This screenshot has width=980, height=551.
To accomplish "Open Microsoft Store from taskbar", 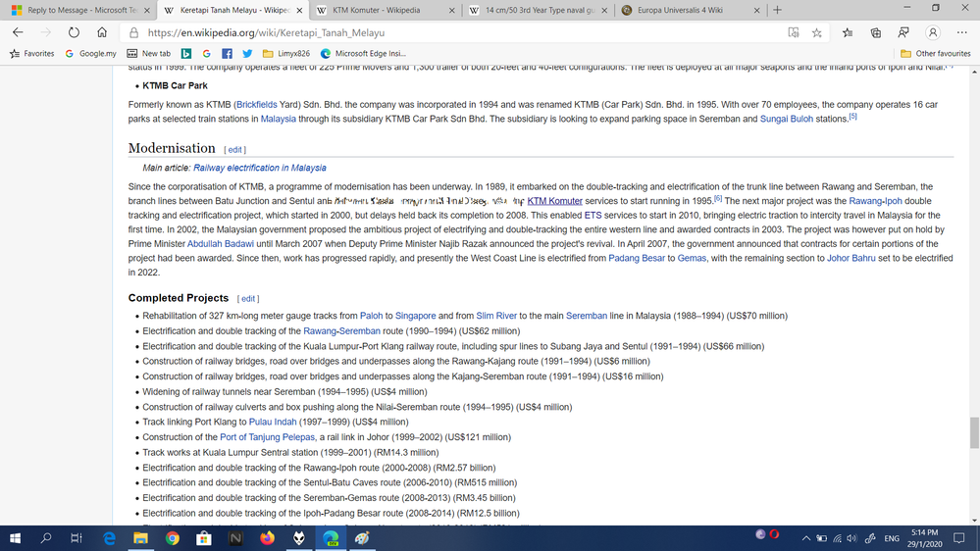I will (204, 538).
